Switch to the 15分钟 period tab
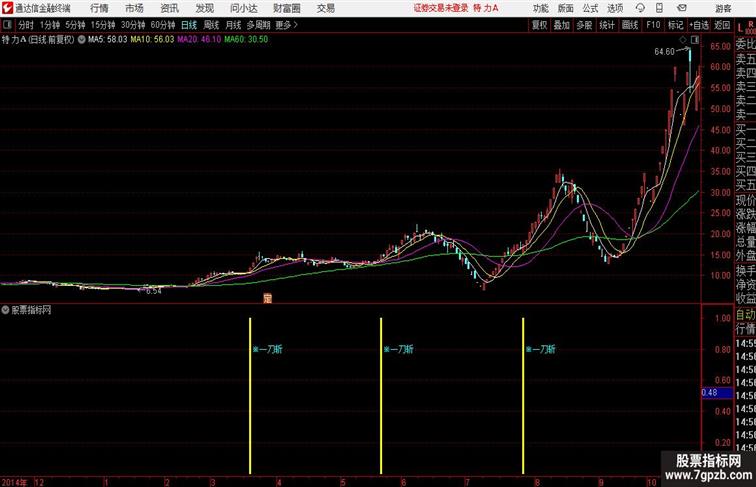 [103, 25]
